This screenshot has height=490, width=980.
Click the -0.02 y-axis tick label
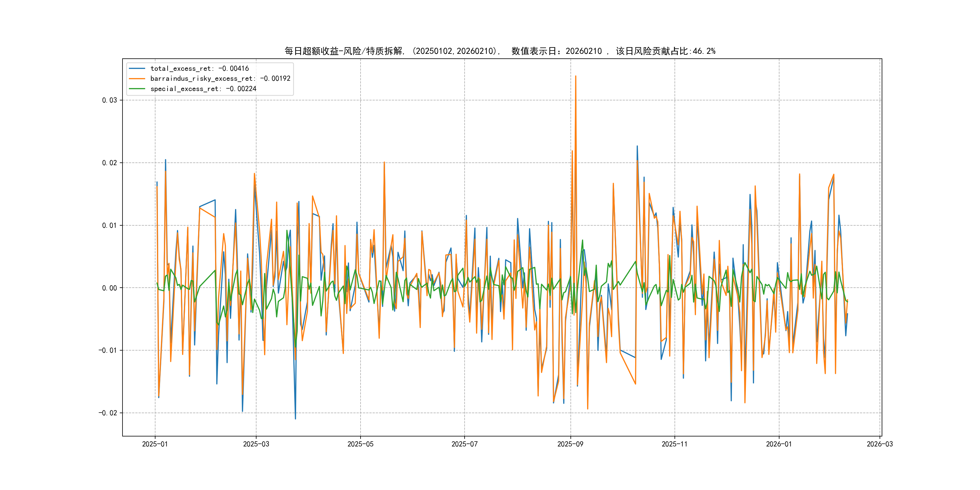(x=108, y=413)
